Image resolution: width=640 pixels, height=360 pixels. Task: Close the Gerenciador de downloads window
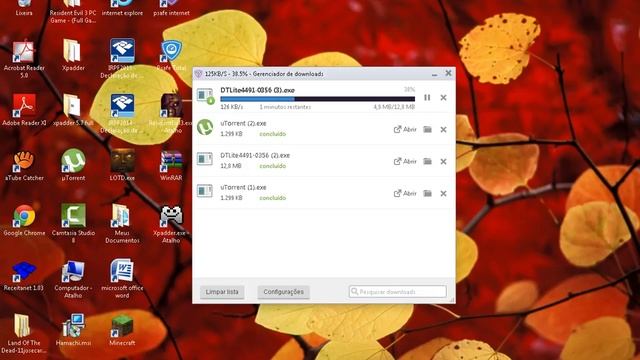(x=448, y=73)
